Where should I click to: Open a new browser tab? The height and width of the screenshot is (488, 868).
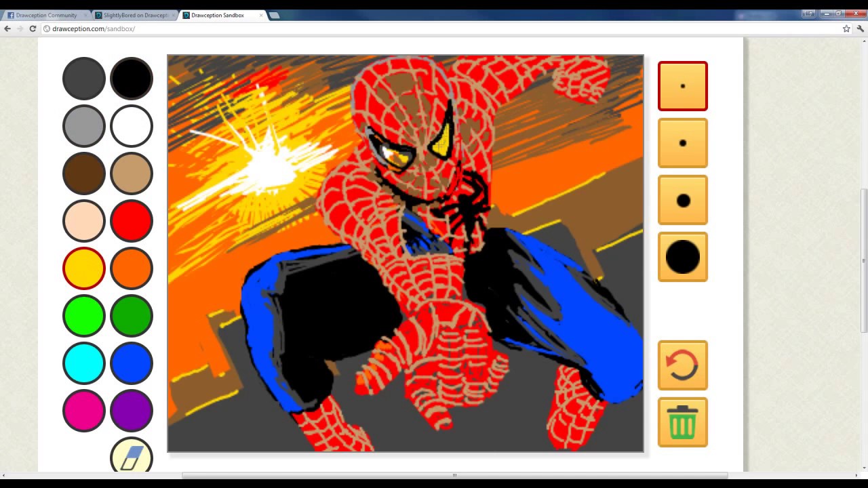(x=274, y=15)
